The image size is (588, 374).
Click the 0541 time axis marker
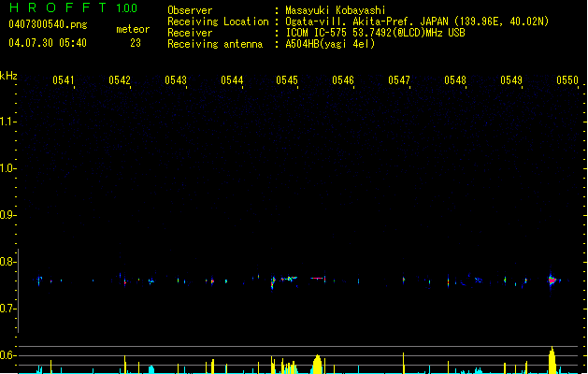tap(64, 80)
